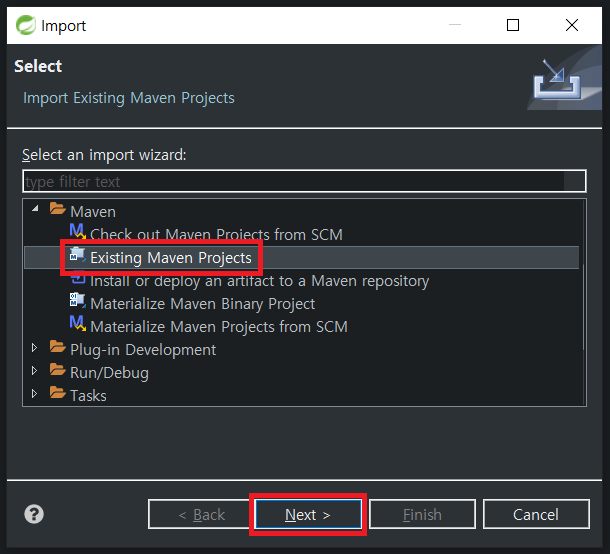Select Install or deploy an artifact entry
Viewport: 610px width, 554px height.
[259, 281]
